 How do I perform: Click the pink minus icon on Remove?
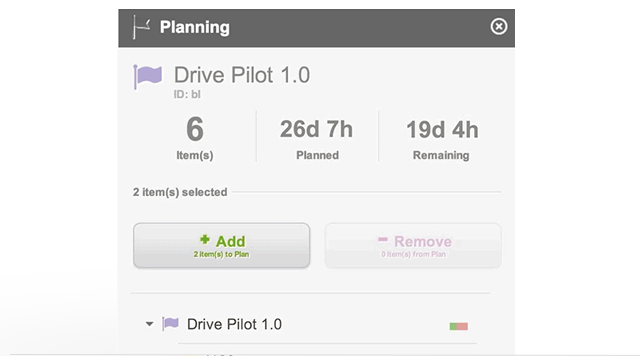click(382, 240)
